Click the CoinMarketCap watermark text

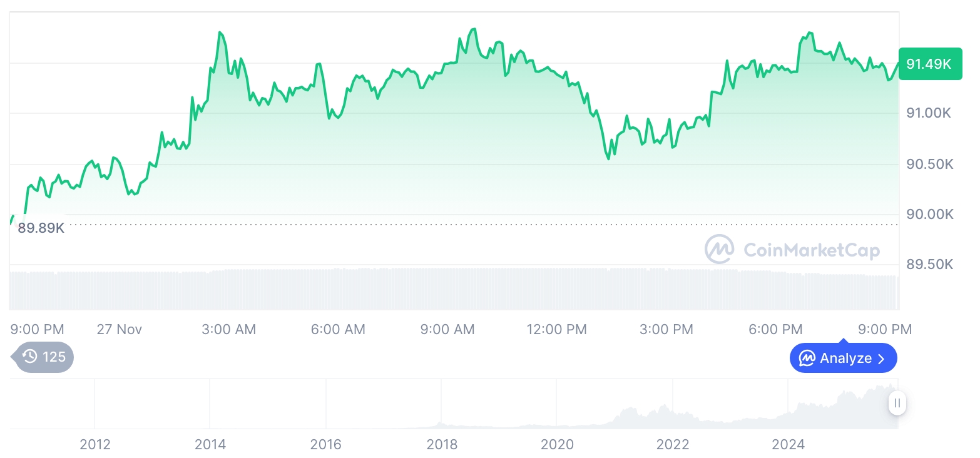[x=812, y=250]
